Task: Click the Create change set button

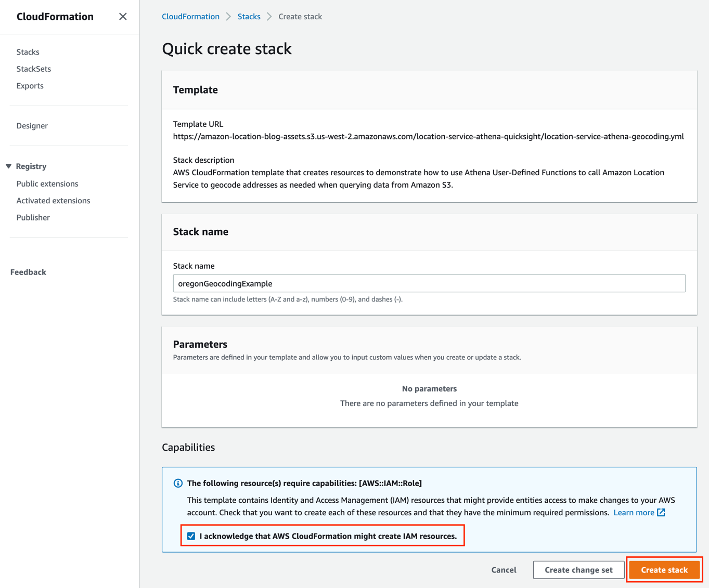Action: click(x=578, y=569)
